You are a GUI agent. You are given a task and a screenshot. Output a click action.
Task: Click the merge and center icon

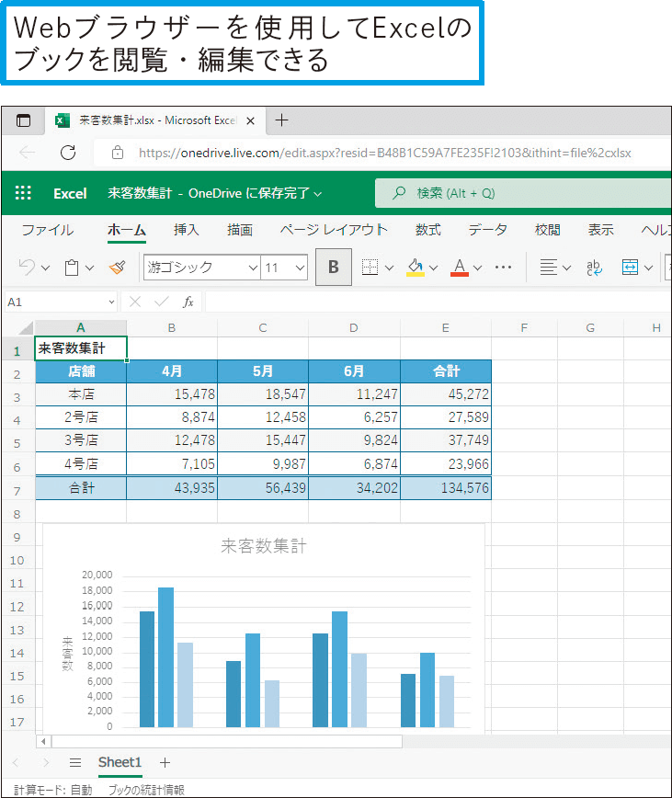[x=630, y=267]
